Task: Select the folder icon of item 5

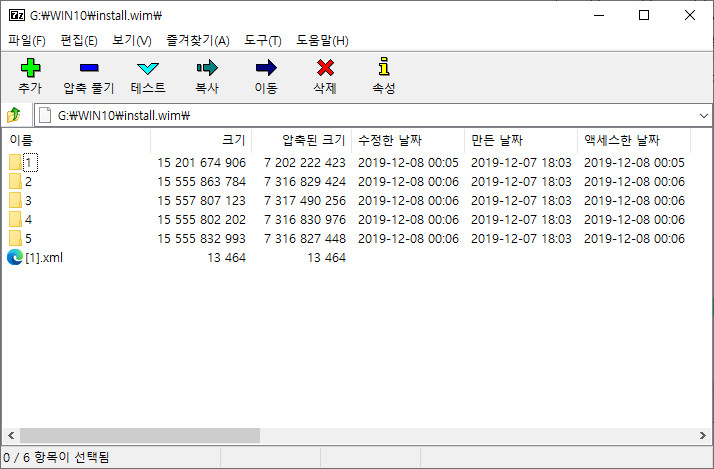Action: [x=15, y=238]
